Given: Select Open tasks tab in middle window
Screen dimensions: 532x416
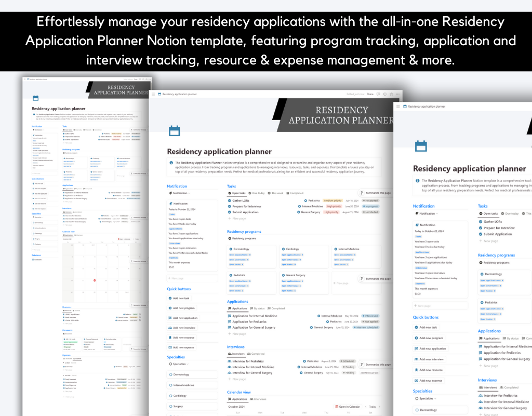Looking at the screenshot, I should (x=237, y=193).
